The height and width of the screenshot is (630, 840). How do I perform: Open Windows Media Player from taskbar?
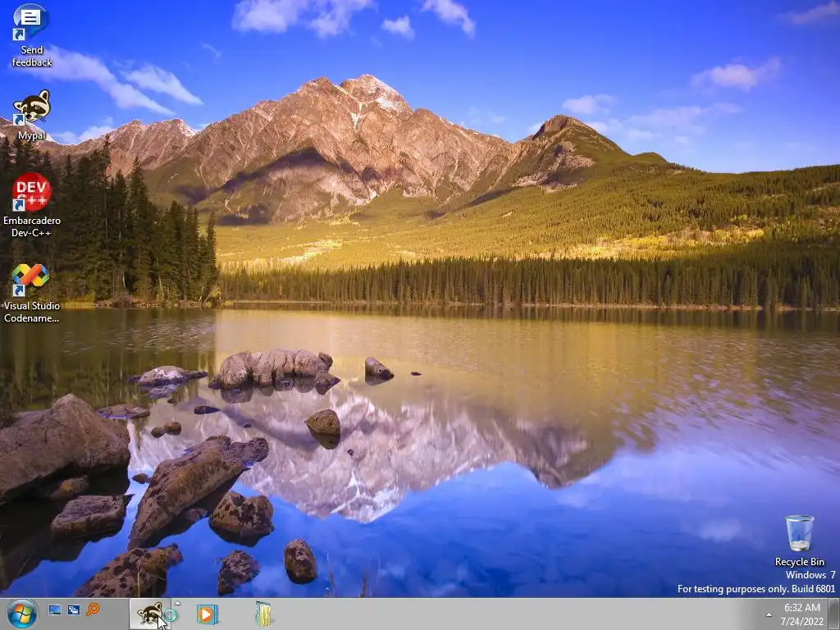(208, 614)
